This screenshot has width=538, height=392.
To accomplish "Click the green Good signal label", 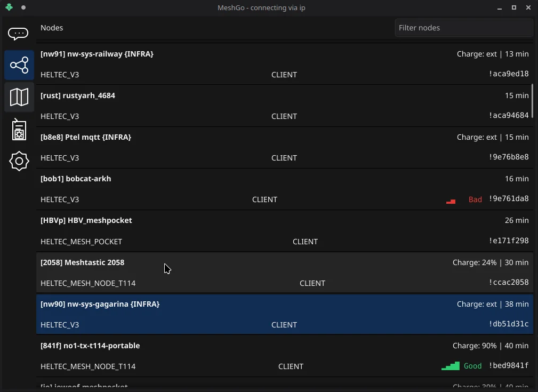I will [x=473, y=366].
